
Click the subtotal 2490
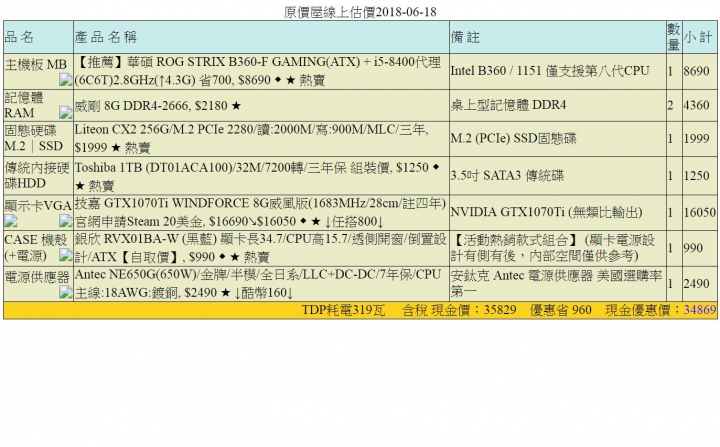(696, 283)
